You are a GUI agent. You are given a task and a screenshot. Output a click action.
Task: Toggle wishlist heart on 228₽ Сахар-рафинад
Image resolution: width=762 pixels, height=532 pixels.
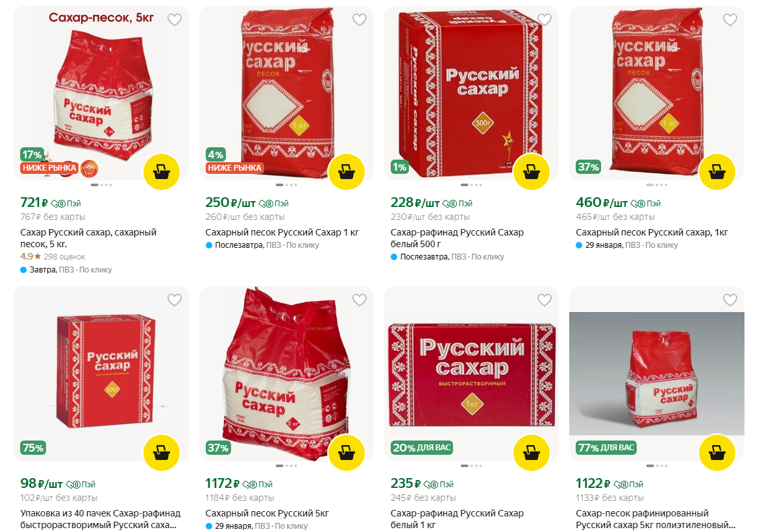click(x=545, y=20)
